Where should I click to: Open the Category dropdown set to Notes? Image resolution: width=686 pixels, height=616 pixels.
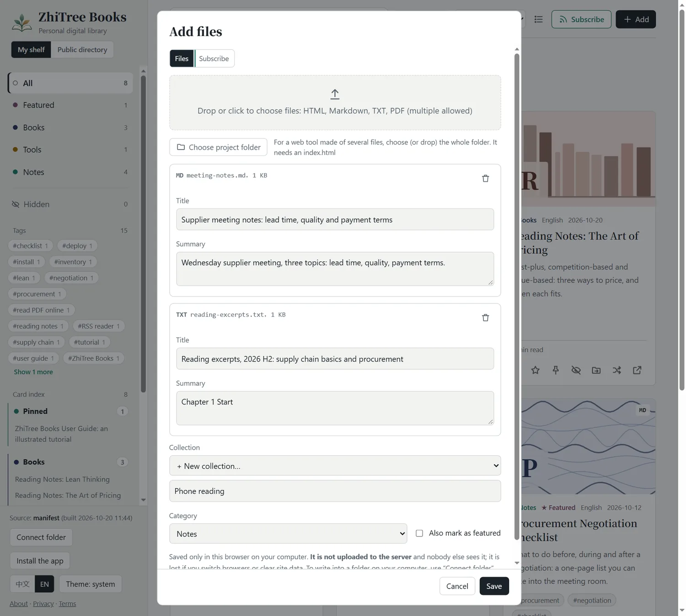pos(288,534)
